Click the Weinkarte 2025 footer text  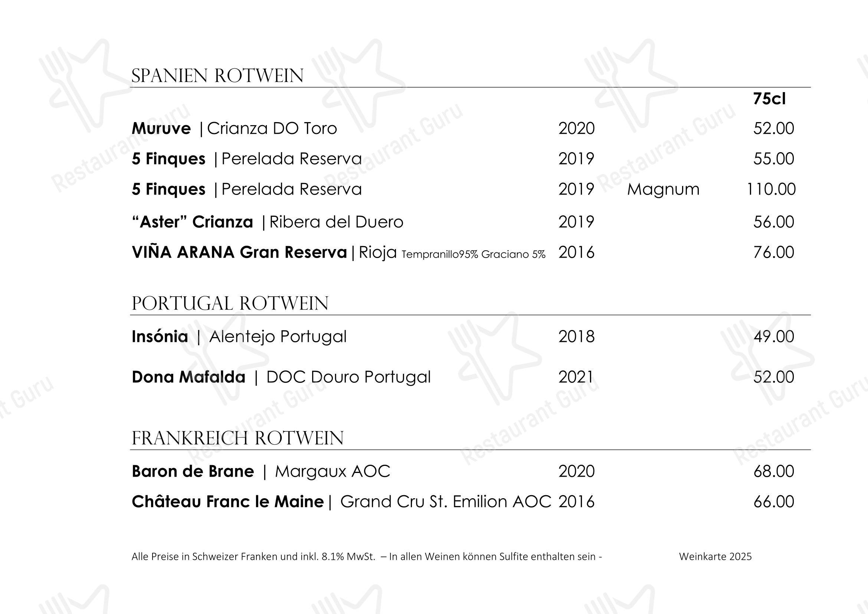pyautogui.click(x=715, y=556)
